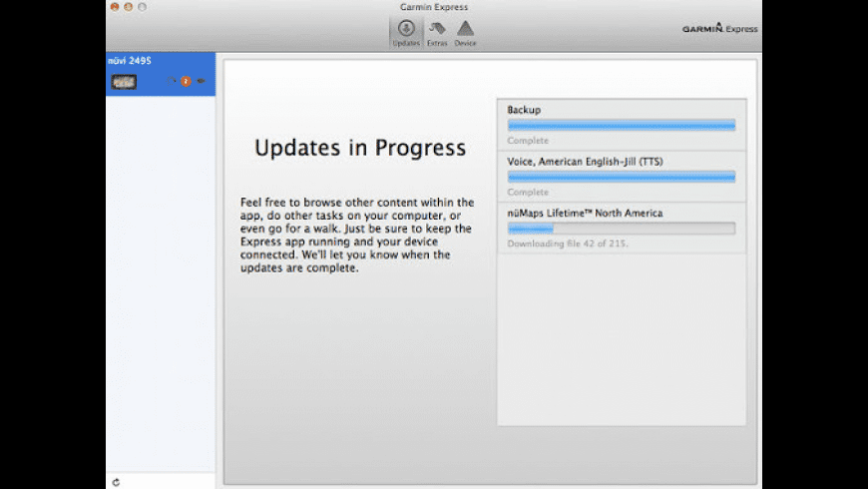Click the yellow minimize window button
Viewport: 868px width, 489px height.
(129, 7)
